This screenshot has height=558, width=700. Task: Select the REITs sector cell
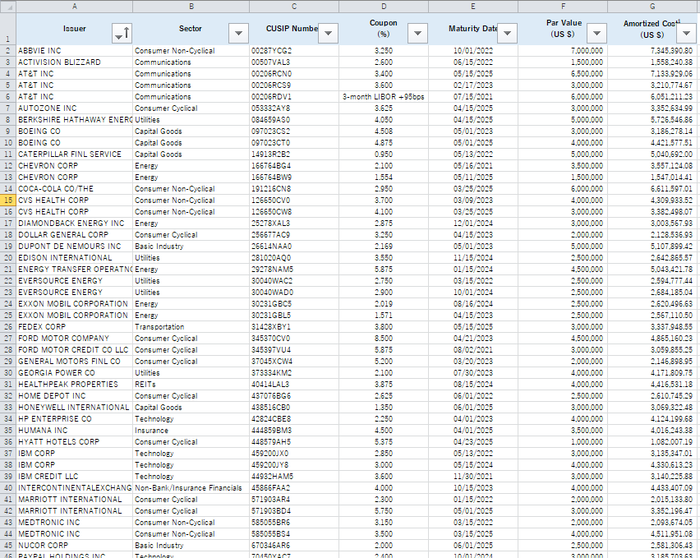[x=191, y=384]
